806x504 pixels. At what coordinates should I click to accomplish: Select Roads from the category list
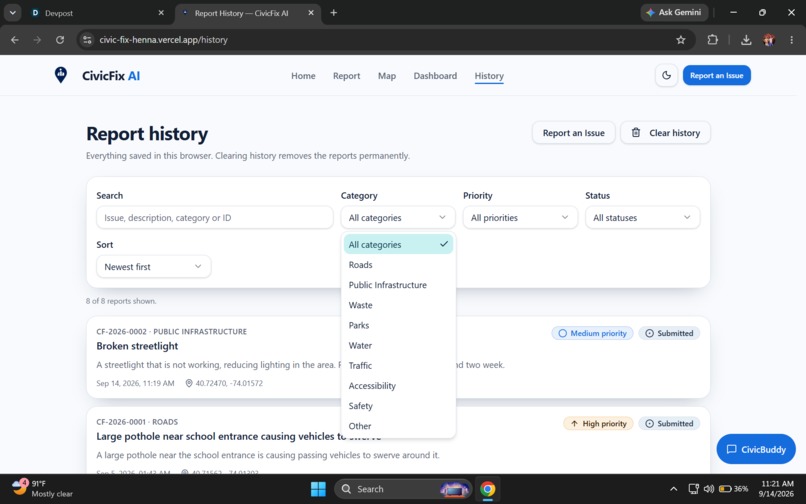pyautogui.click(x=398, y=265)
